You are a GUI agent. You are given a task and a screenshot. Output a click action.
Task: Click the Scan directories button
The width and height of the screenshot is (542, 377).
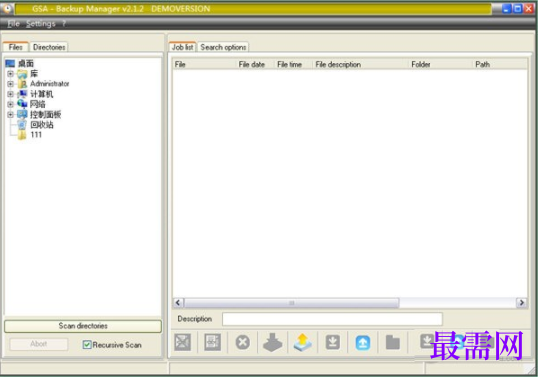[83, 326]
